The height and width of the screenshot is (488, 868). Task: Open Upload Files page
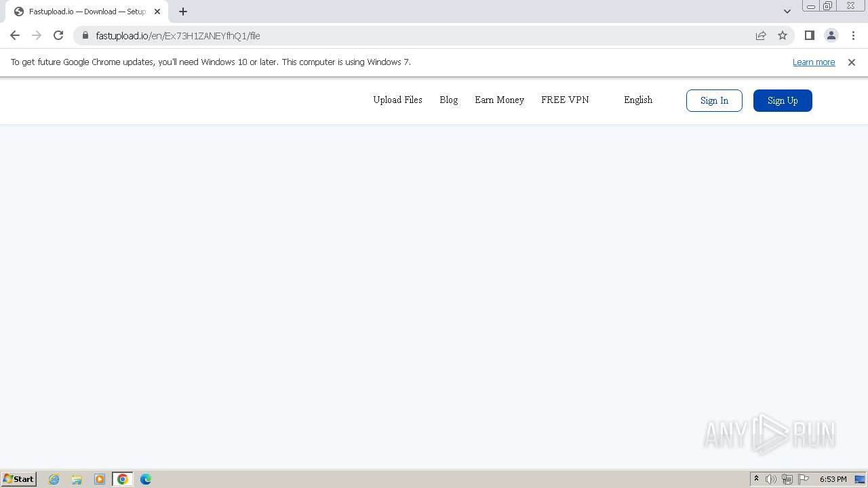(x=397, y=100)
